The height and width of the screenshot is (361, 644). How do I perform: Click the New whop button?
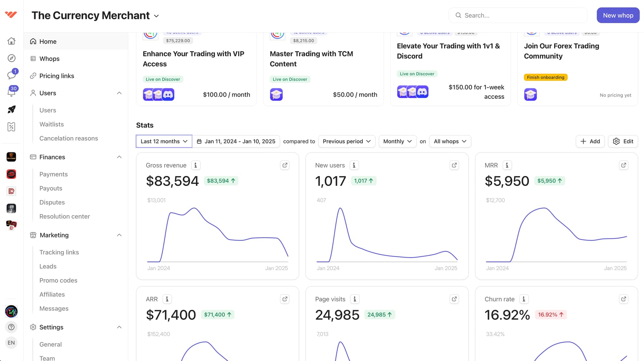coord(618,15)
